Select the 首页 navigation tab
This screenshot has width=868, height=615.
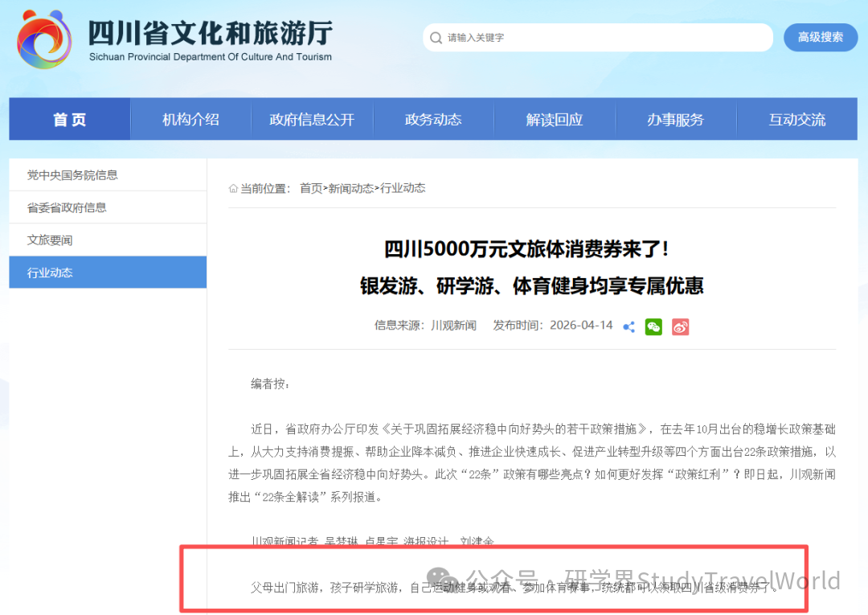click(69, 118)
